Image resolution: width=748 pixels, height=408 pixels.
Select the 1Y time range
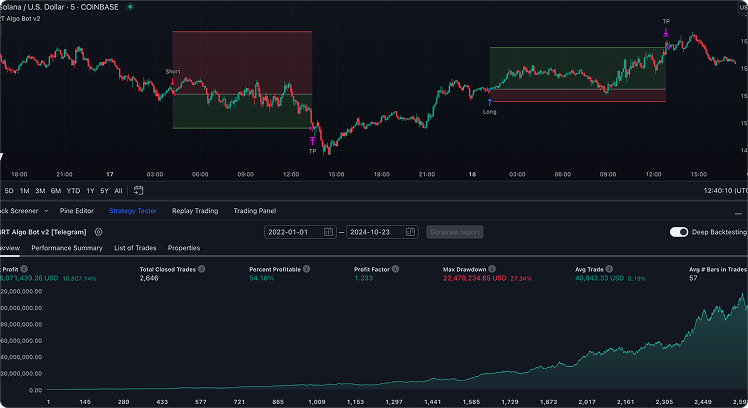[90, 190]
